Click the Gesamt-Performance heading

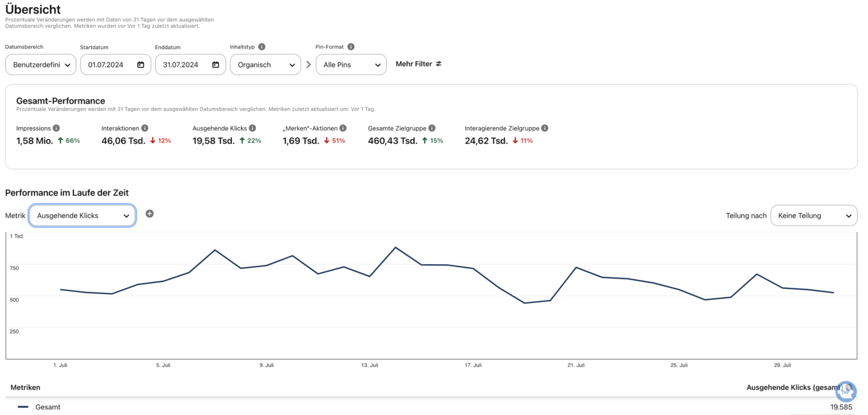61,101
